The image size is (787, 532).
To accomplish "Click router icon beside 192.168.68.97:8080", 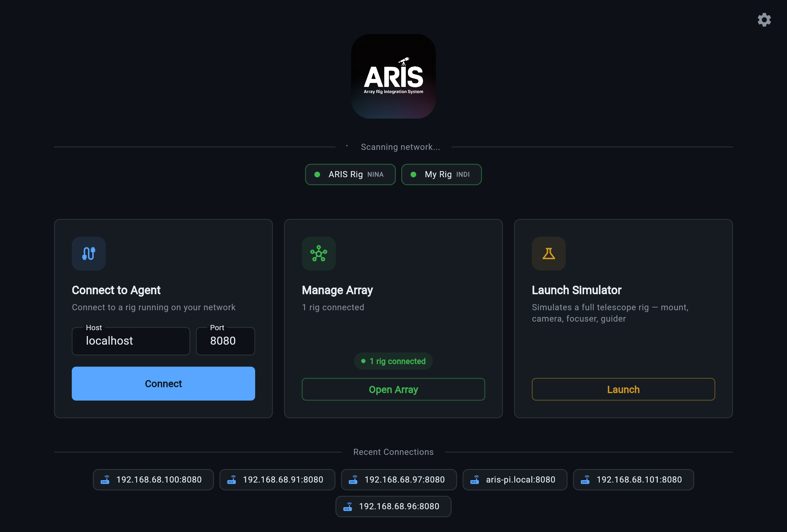I will pos(353,479).
